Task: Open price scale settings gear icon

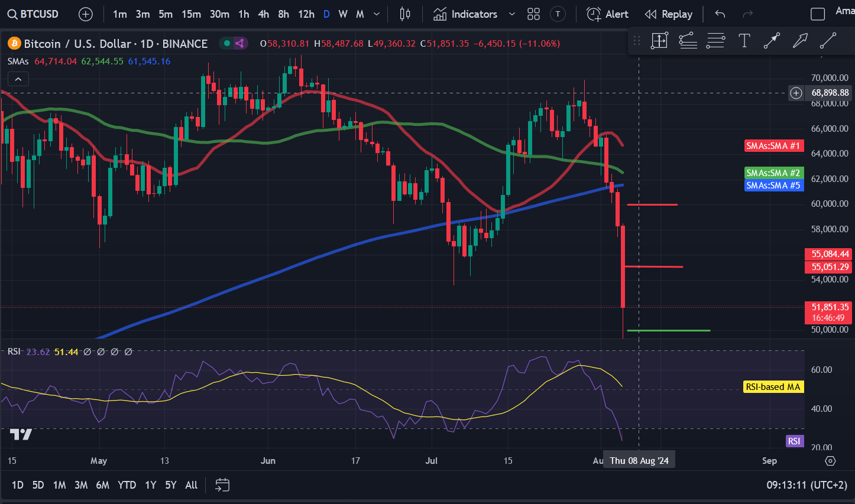Action: click(830, 461)
